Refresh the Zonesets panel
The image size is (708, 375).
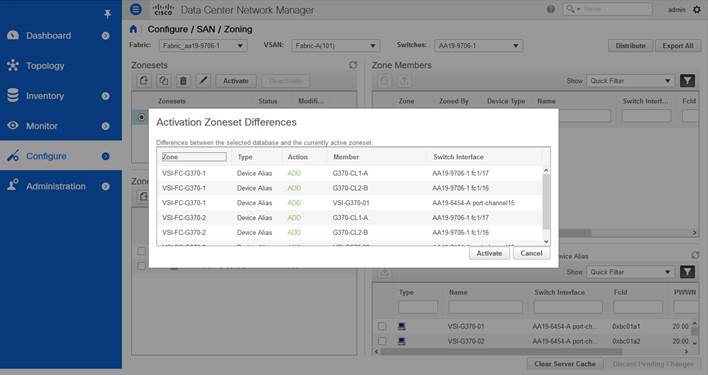coord(353,65)
